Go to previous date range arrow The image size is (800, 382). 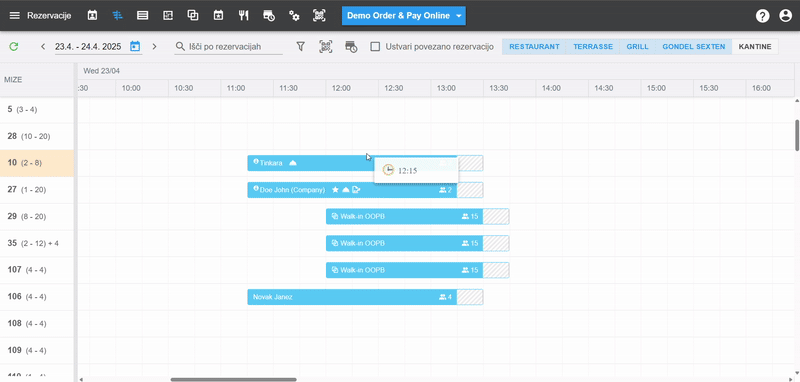(43, 46)
